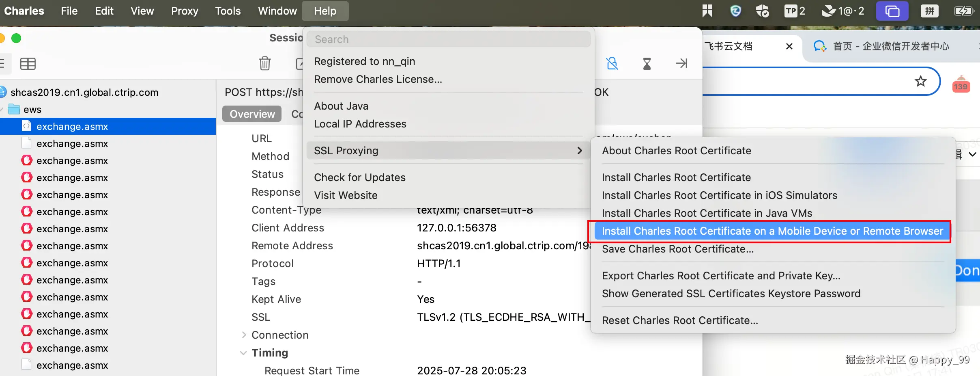980x376 pixels.
Task: Select host shcas2019.cn1.global.ctrip.com in tree
Action: pyautogui.click(x=84, y=92)
